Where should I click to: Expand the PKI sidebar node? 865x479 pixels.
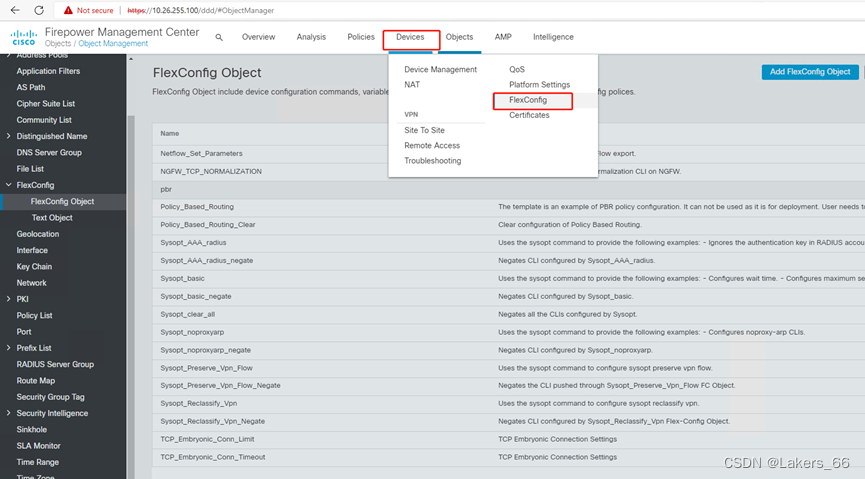8,299
